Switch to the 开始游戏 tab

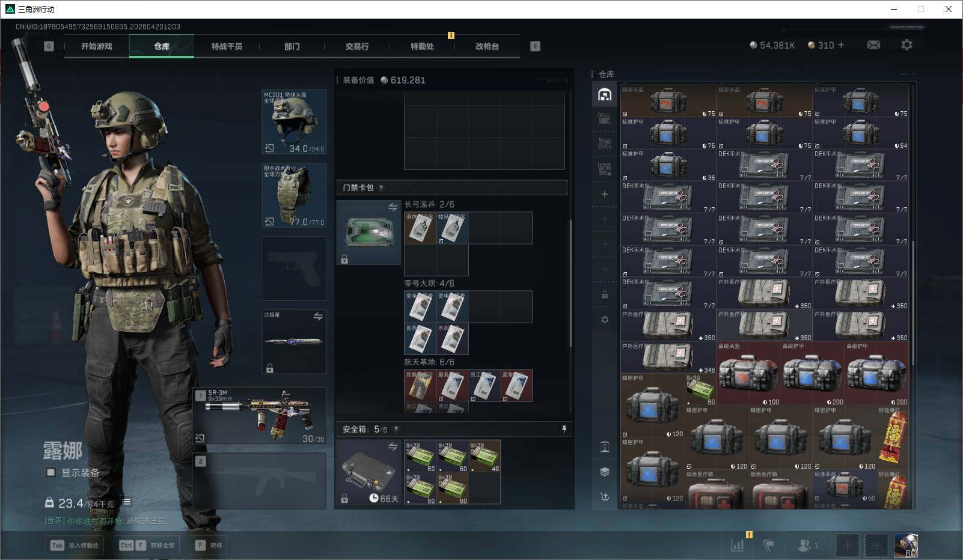(x=97, y=46)
